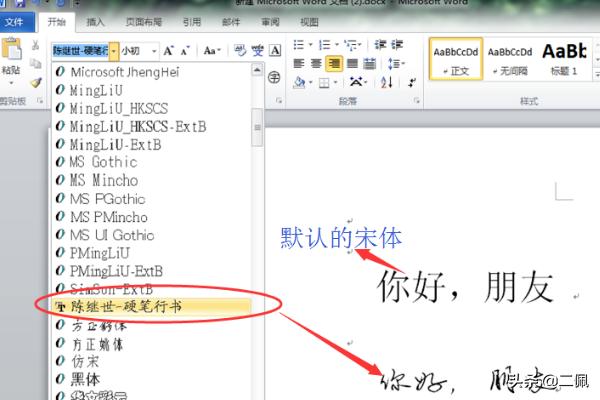Toggle center alignment

tap(317, 64)
